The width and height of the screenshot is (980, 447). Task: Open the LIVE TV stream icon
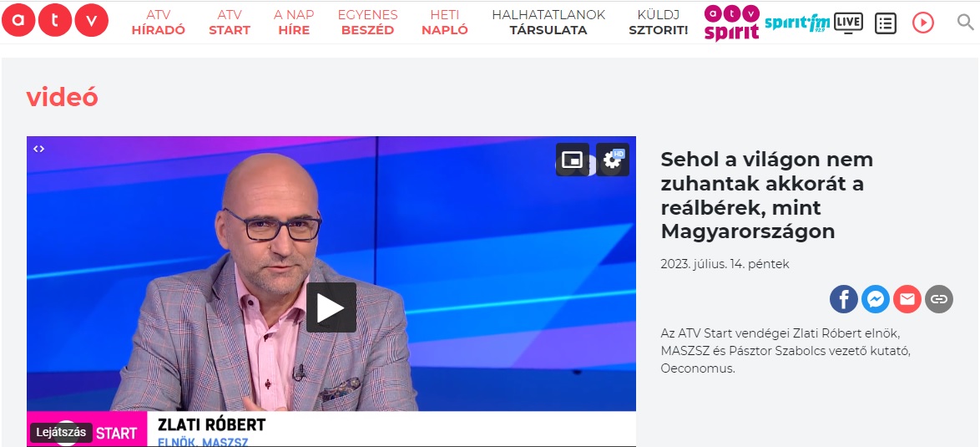click(x=848, y=23)
